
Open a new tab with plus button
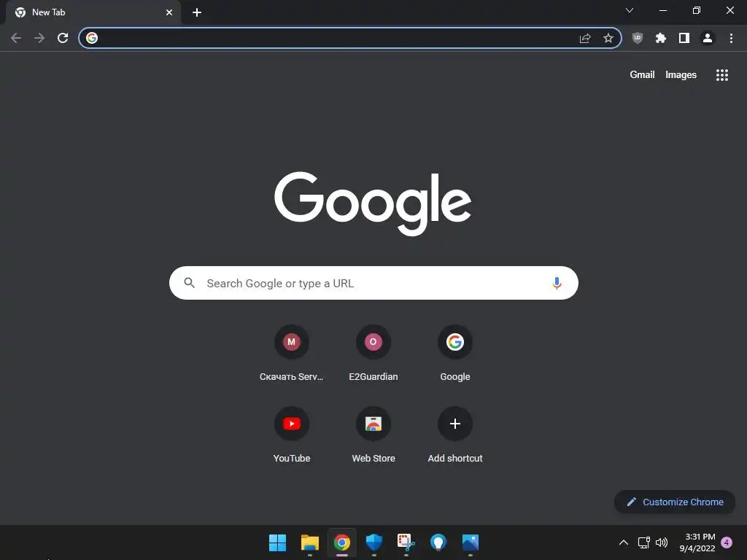(x=197, y=12)
